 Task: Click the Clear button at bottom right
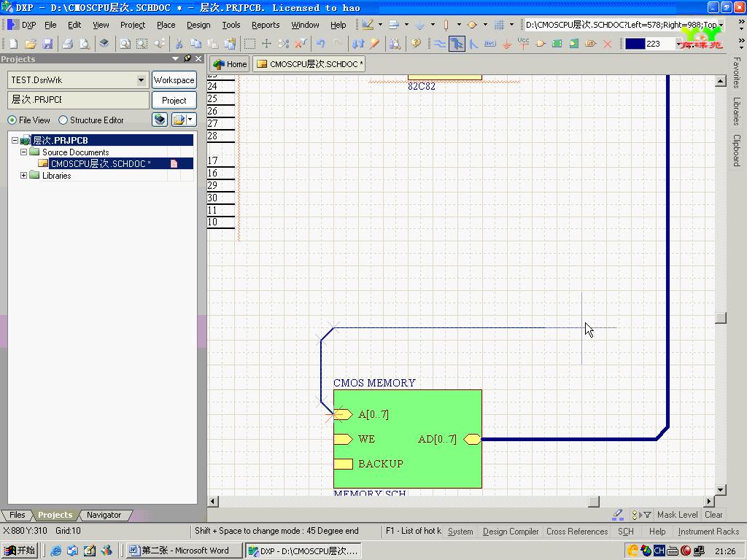[713, 515]
